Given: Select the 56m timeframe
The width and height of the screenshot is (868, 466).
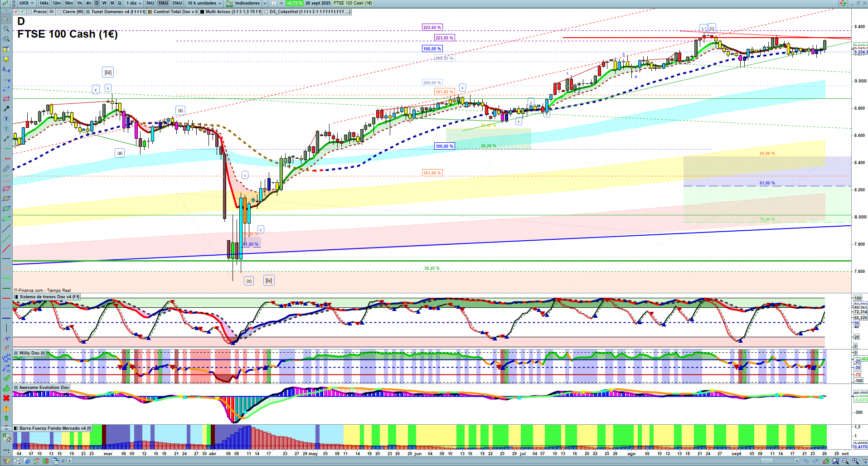Looking at the screenshot, I should 69,3.
